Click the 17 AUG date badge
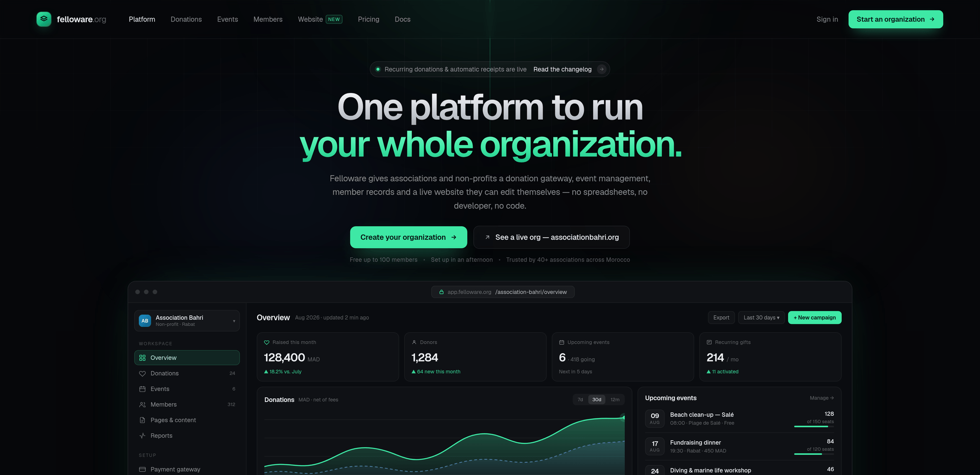This screenshot has height=475, width=980. [655, 446]
